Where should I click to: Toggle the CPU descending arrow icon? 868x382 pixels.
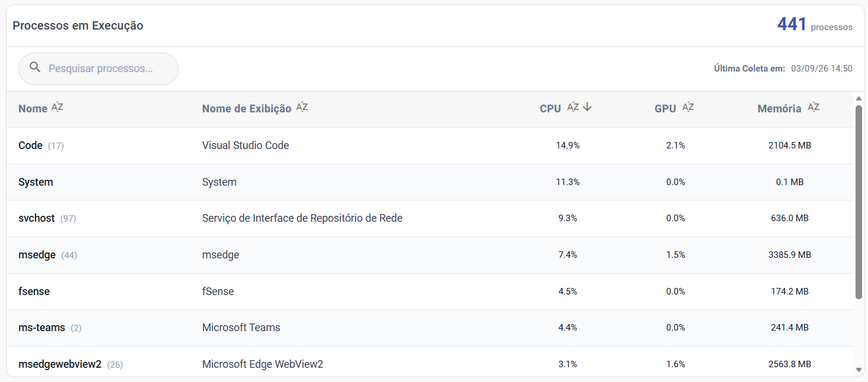coord(587,108)
